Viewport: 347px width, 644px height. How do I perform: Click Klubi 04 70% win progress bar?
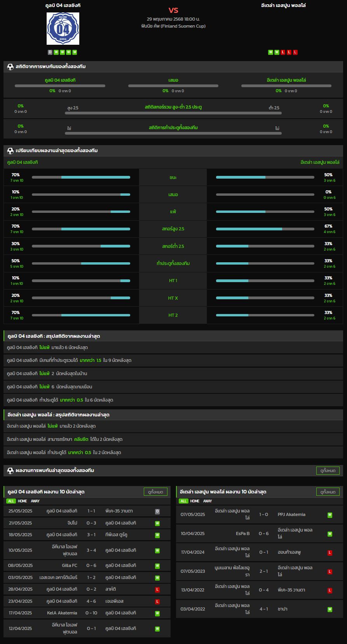click(81, 177)
